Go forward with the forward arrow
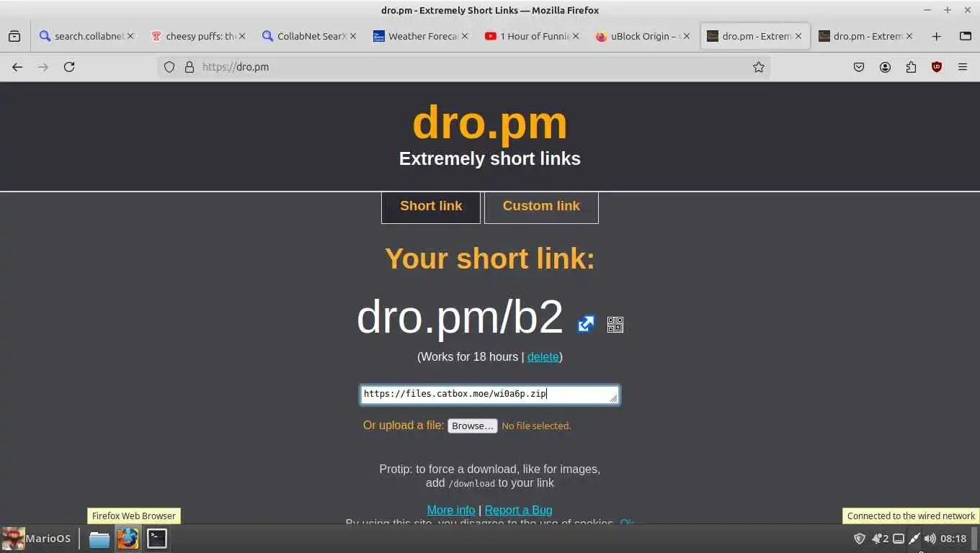This screenshot has width=980, height=553. click(43, 67)
